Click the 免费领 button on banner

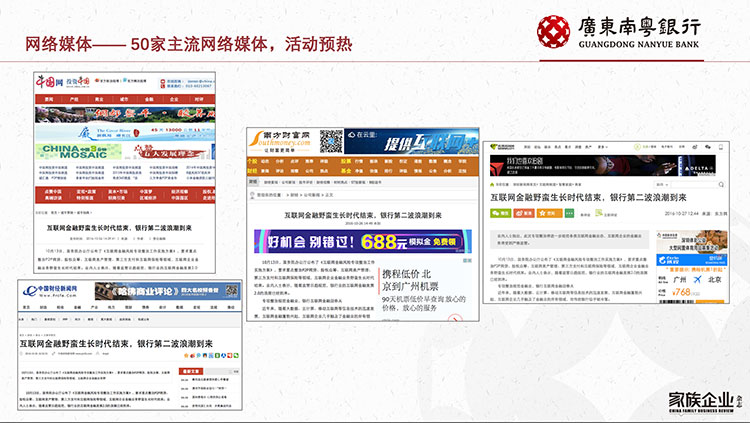click(448, 243)
